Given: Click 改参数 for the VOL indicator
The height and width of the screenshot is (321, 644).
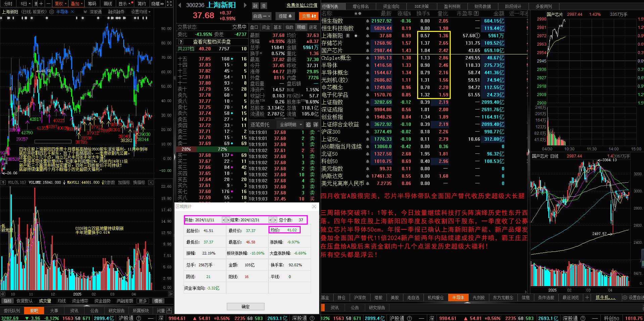Looking at the screenshot, I should click(109, 183).
